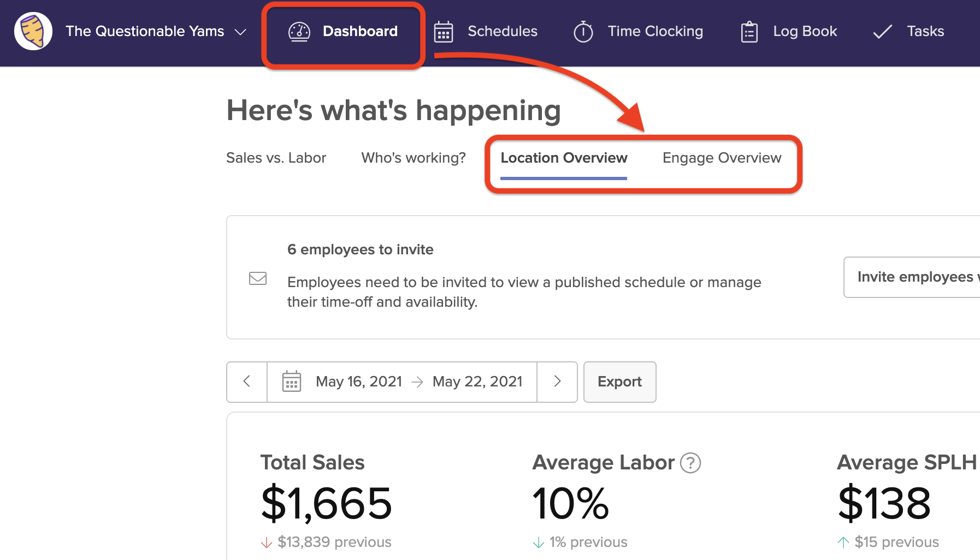Click the Tasks checkmark icon
The width and height of the screenshot is (980, 560).
(882, 32)
